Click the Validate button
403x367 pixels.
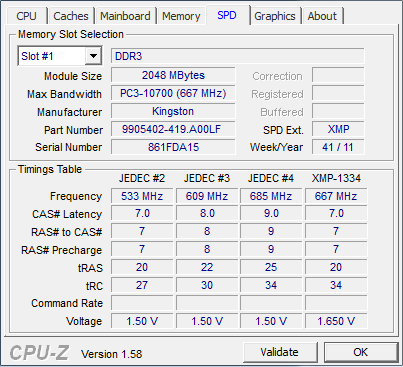click(x=280, y=352)
